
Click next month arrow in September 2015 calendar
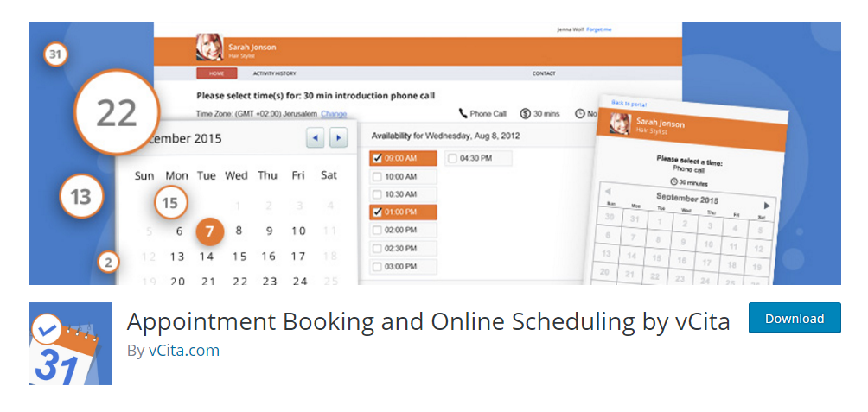(767, 206)
